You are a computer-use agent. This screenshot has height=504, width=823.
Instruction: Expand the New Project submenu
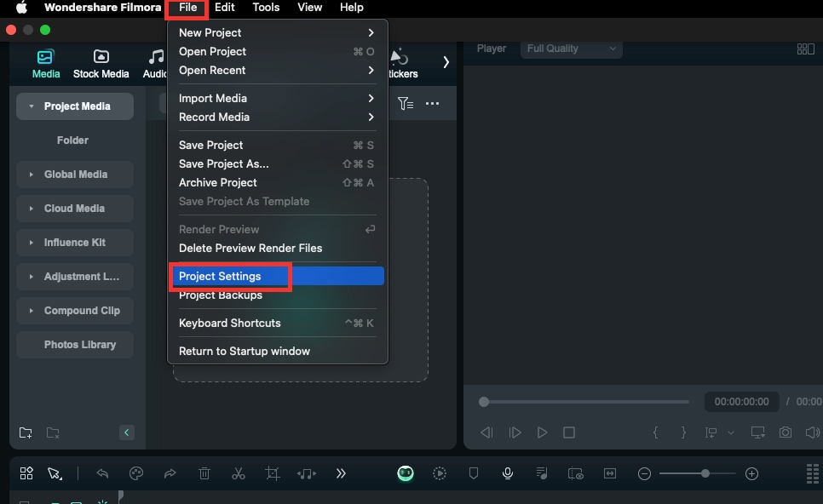(x=277, y=32)
